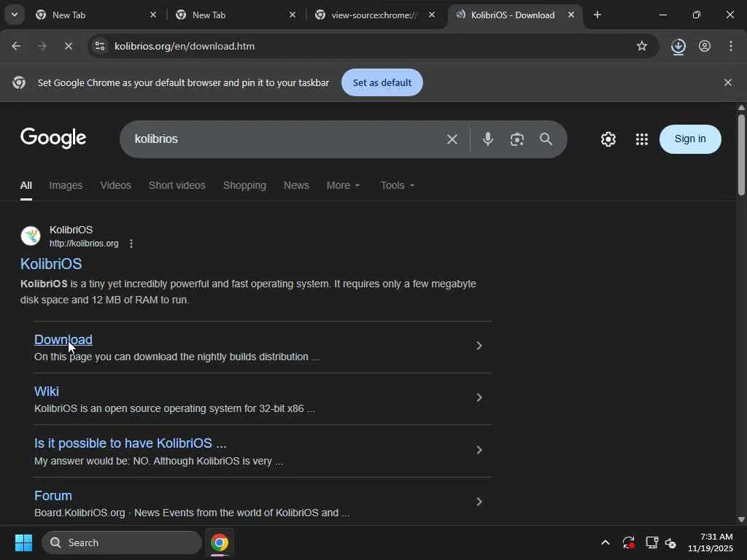Open Google quick settings gear
Screen dimensions: 747x560
(x=608, y=139)
